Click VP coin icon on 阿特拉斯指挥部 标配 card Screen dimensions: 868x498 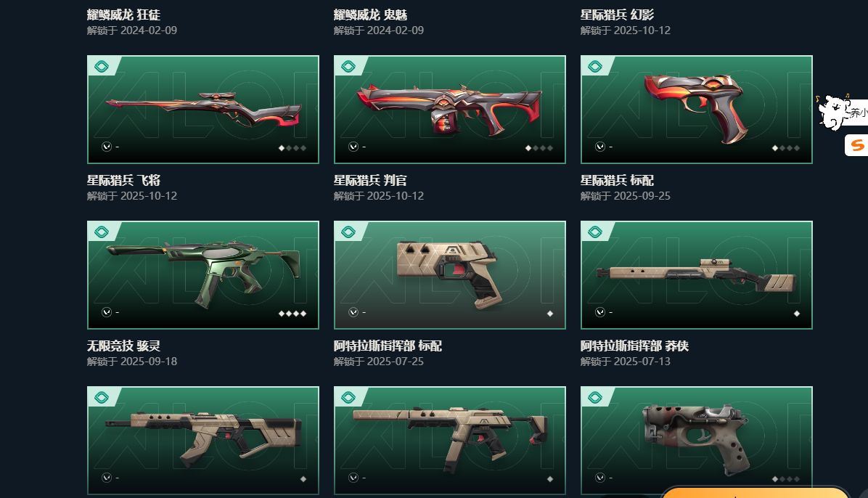point(353,312)
